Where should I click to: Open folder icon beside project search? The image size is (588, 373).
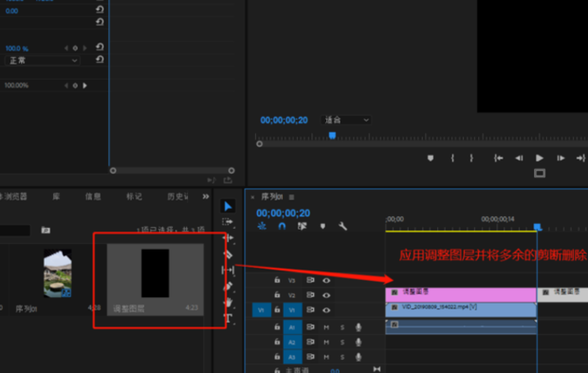click(46, 230)
